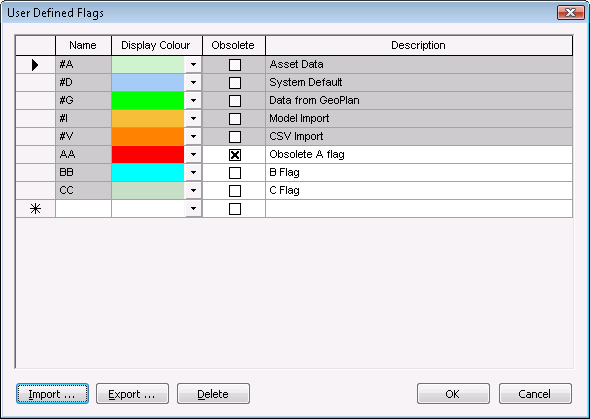Click the Export button
590x419 pixels.
click(132, 394)
